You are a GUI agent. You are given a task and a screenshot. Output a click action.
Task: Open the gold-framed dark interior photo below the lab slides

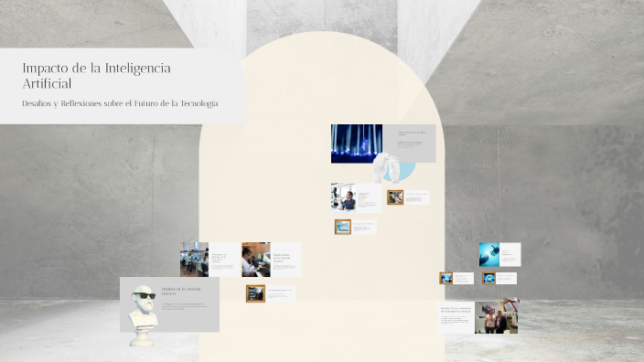pos(255,293)
